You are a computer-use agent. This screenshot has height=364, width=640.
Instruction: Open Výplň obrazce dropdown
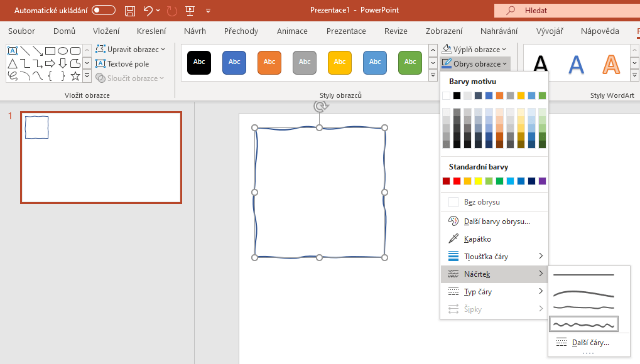pos(474,50)
